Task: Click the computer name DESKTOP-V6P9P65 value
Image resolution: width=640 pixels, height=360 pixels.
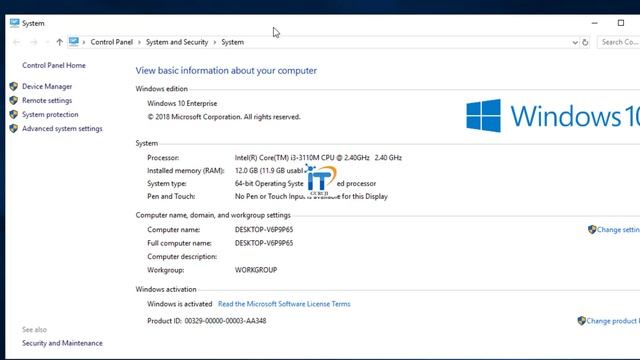Action: [264, 230]
